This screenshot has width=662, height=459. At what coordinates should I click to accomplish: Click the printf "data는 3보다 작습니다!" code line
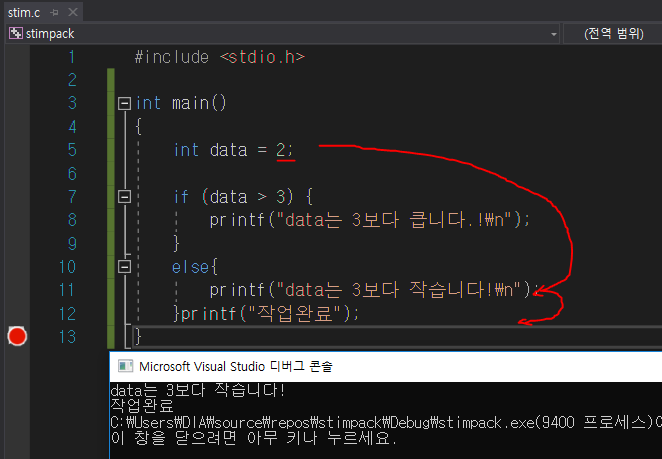[374, 290]
